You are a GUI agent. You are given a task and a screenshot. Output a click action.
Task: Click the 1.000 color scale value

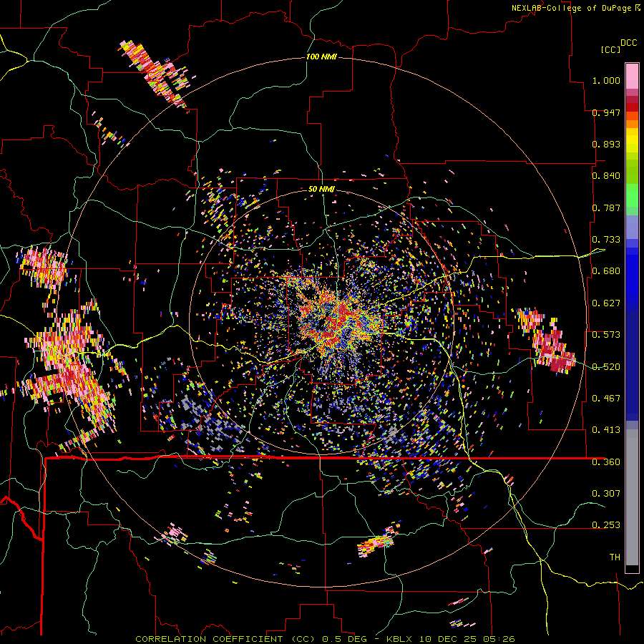pyautogui.click(x=606, y=80)
